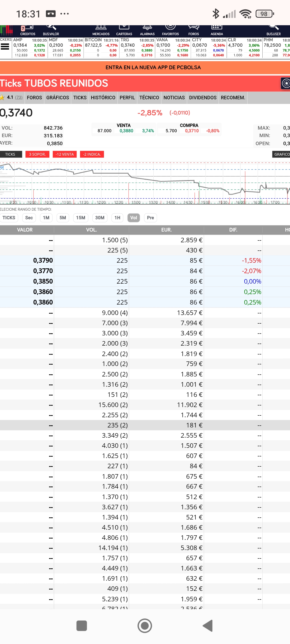Expand the -12 VENTA indicator tag
The height and width of the screenshot is (644, 290).
pyautogui.click(x=65, y=154)
